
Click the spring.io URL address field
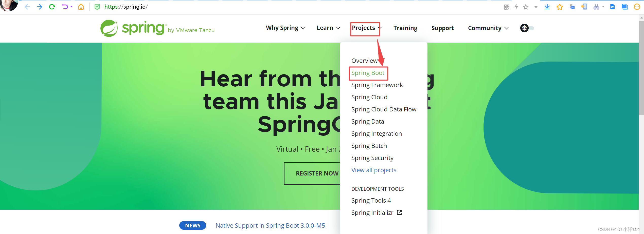pos(126,7)
